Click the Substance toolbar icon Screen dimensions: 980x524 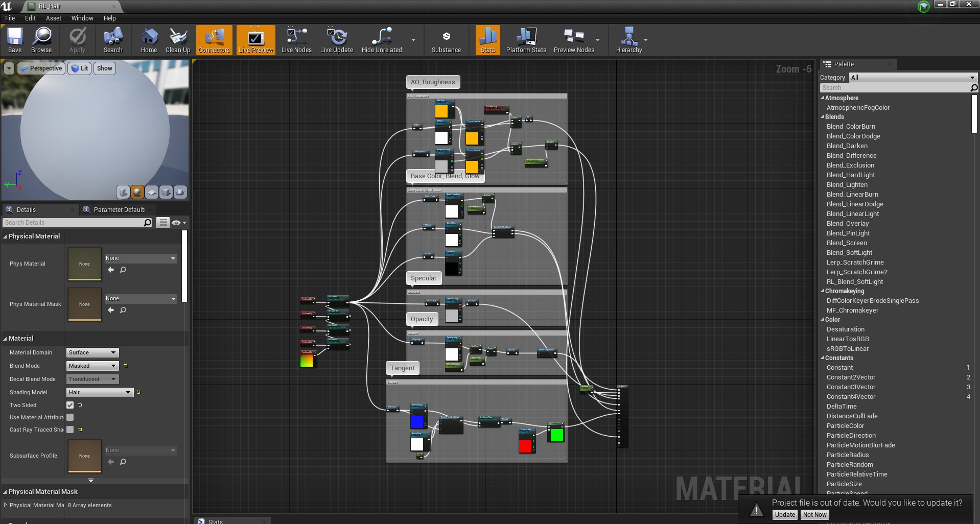tap(446, 40)
